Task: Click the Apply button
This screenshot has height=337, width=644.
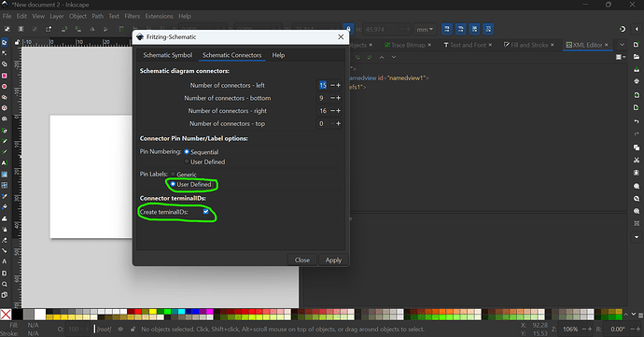Action: 333,260
